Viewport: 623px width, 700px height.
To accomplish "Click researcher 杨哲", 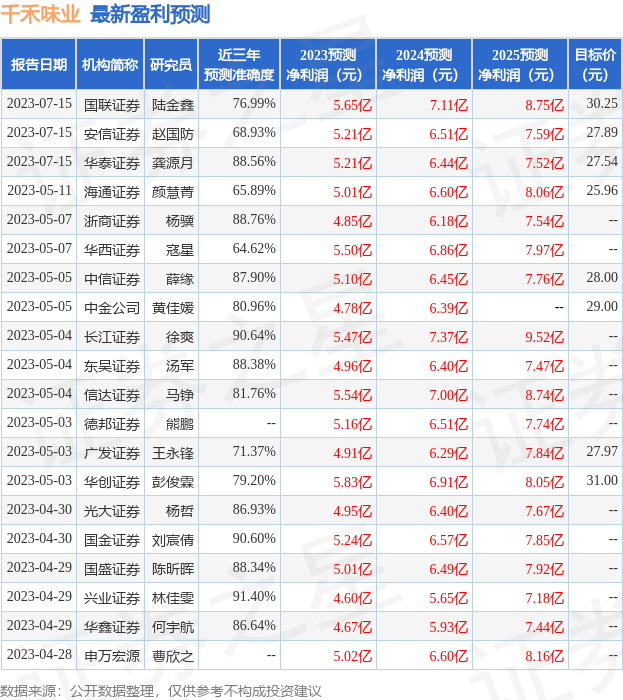I will click(180, 511).
